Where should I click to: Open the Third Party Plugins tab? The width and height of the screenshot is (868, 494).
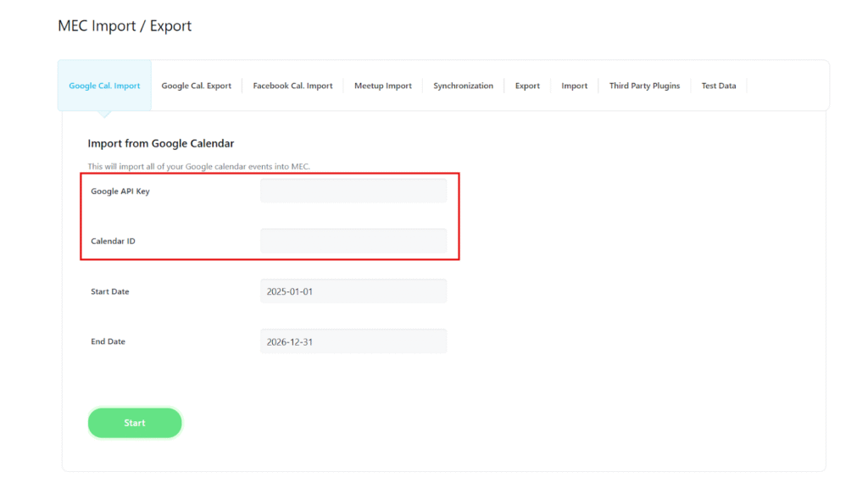pyautogui.click(x=643, y=85)
